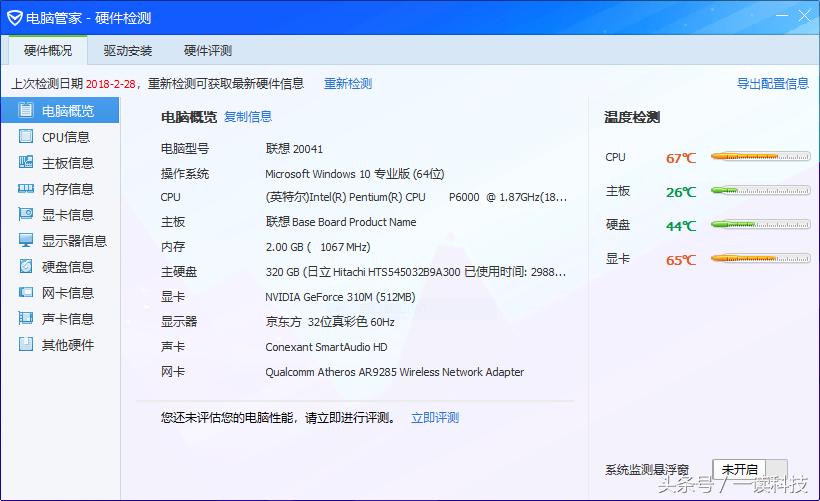Click the 内存信息 memory icon
820x501 pixels.
pos(26,188)
